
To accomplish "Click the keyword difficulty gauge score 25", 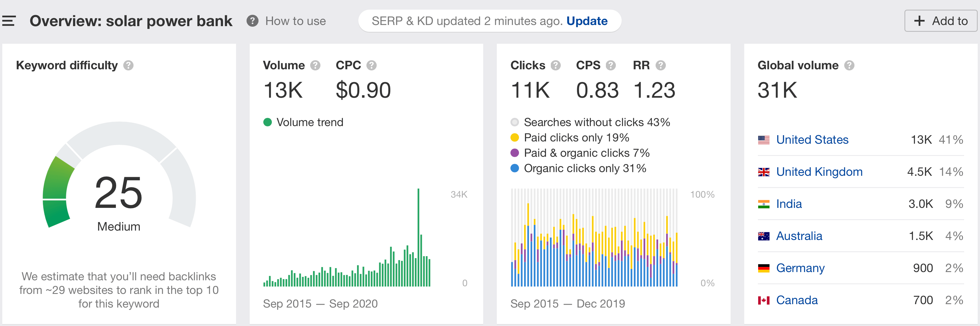I will [118, 193].
